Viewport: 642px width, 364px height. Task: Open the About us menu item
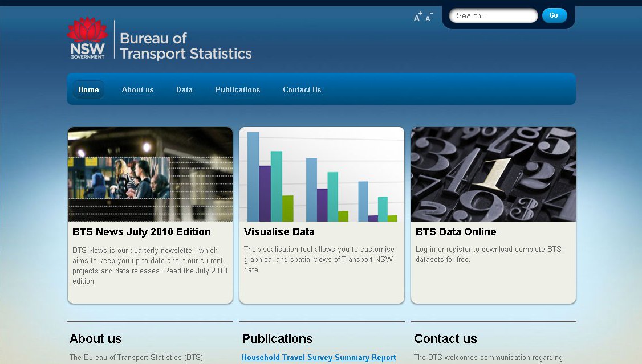click(137, 89)
